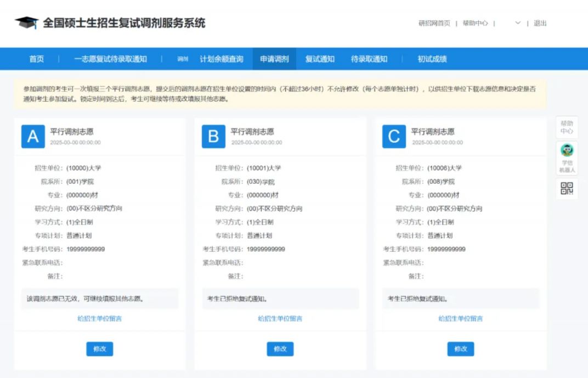Click the blue B volunteer badge
This screenshot has height=378, width=588.
click(x=213, y=137)
